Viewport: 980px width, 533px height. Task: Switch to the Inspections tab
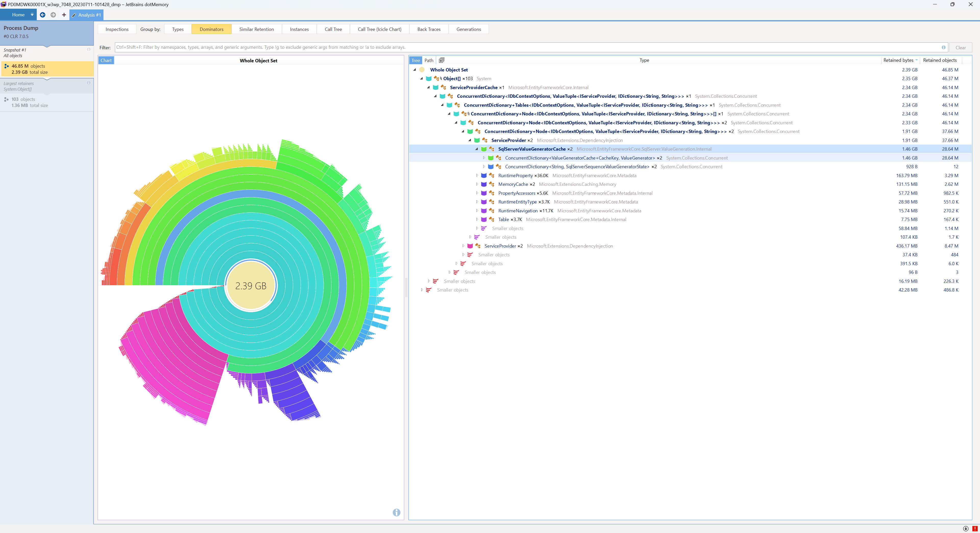tap(116, 29)
